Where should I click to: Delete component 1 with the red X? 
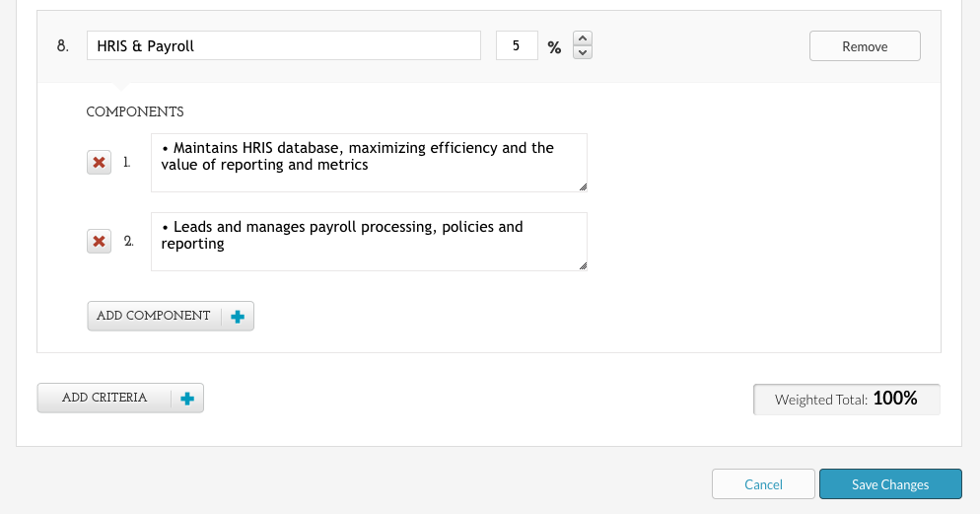pos(99,163)
